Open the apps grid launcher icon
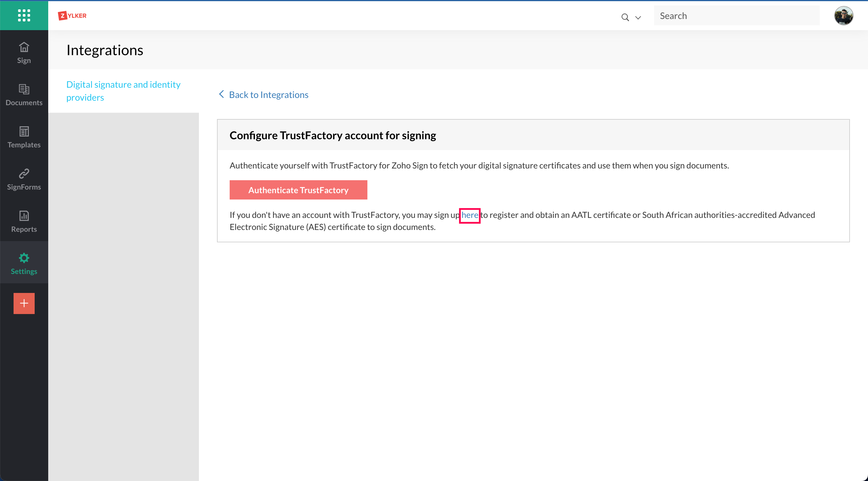Image resolution: width=868 pixels, height=481 pixels. point(24,15)
